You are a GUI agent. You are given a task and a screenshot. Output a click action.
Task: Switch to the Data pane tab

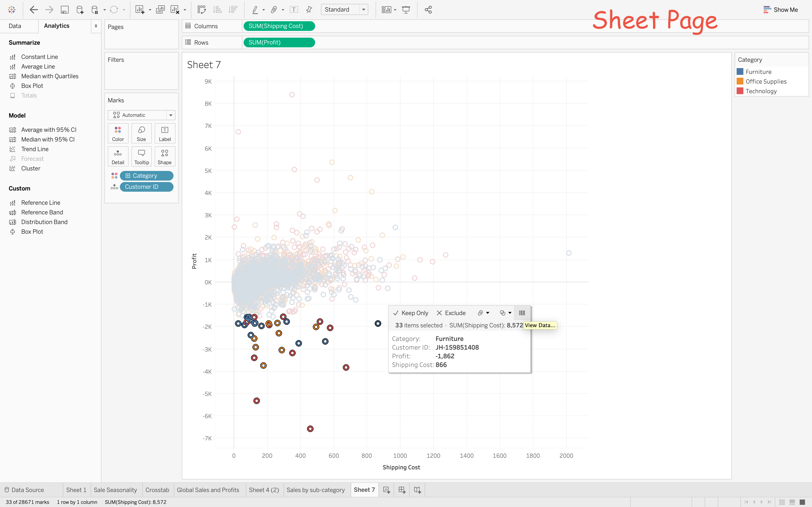pyautogui.click(x=15, y=26)
